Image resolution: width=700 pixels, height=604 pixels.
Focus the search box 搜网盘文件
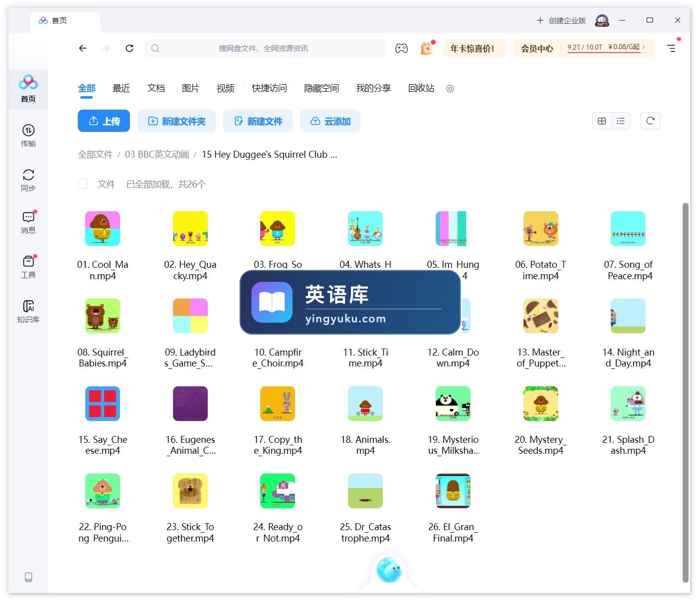tap(265, 48)
